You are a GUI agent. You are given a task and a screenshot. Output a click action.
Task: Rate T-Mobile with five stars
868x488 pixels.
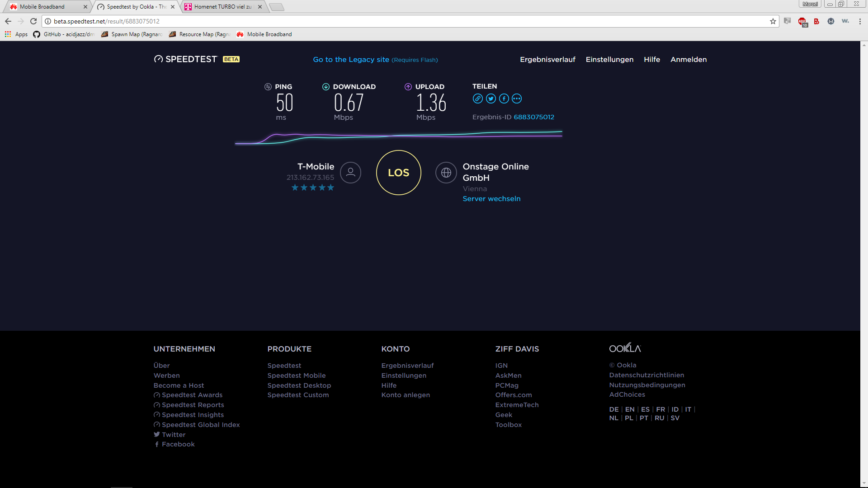330,188
